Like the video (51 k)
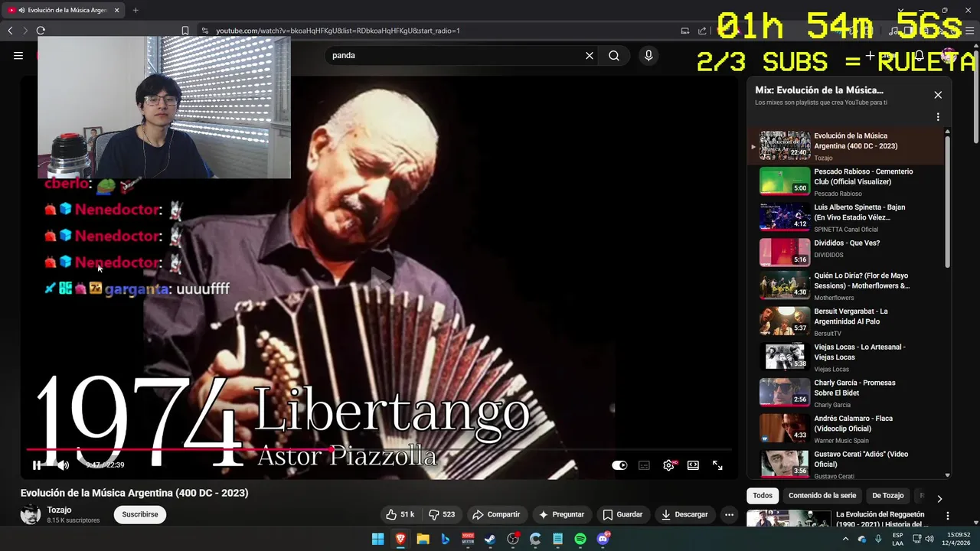The image size is (980, 551). [x=400, y=514]
